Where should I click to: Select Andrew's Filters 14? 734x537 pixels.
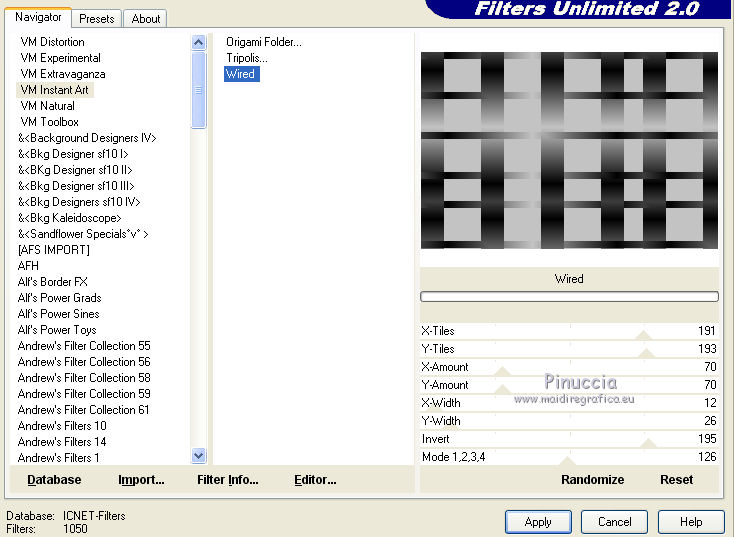pos(62,441)
